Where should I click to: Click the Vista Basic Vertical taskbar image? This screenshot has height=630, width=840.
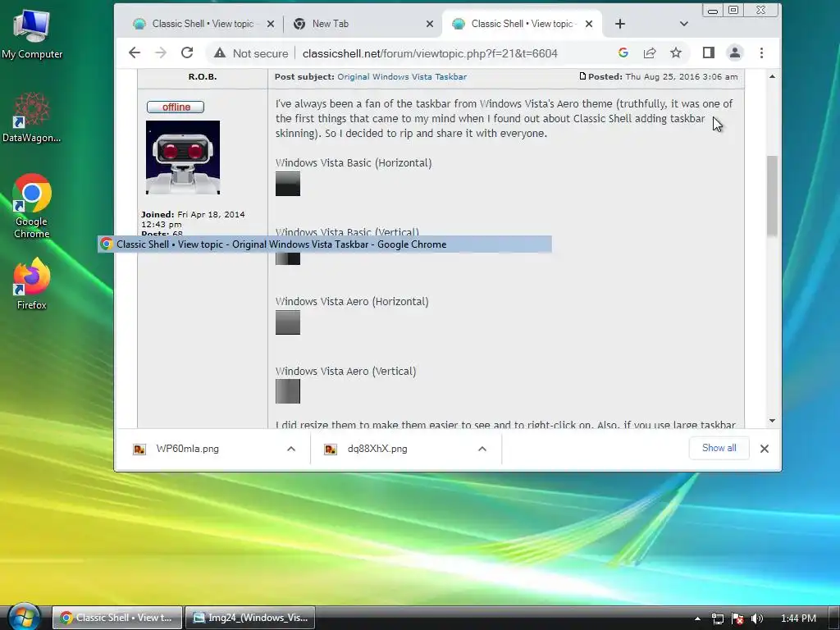pyautogui.click(x=288, y=258)
